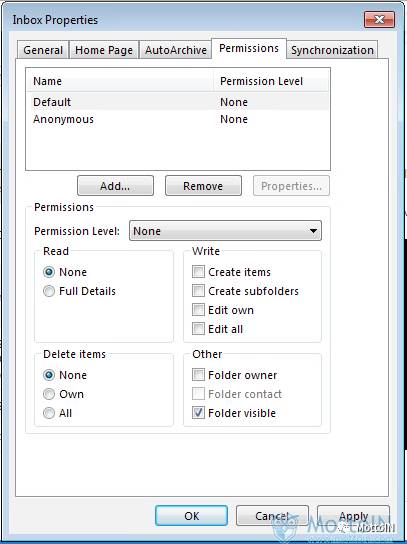Uncheck the Folder visible checkbox
This screenshot has width=407, height=544.
click(x=198, y=413)
